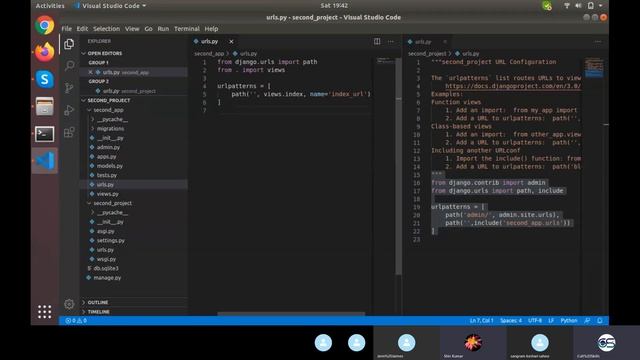Screen dimensions: 640x360
Task: Open Files manager from the dock
Action: point(44,106)
